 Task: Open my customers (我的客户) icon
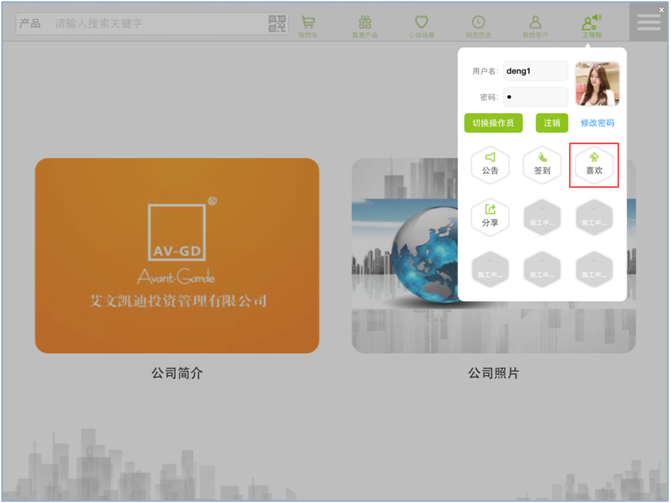pos(535,26)
